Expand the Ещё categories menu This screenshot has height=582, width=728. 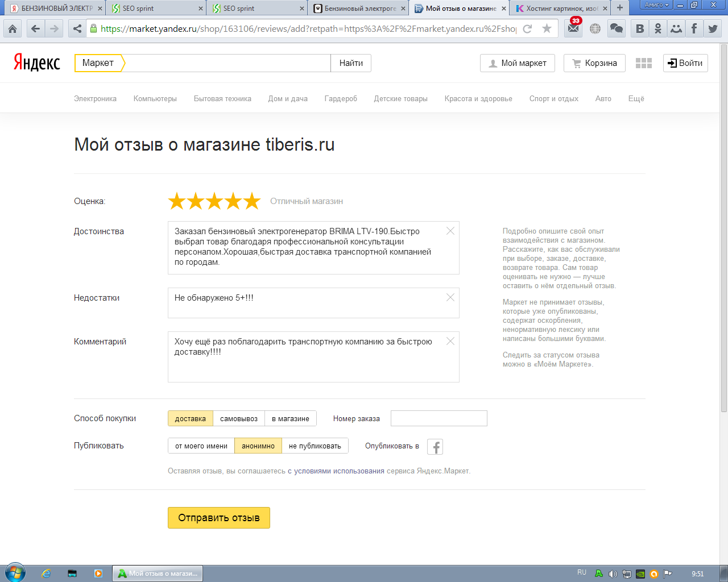coord(636,98)
